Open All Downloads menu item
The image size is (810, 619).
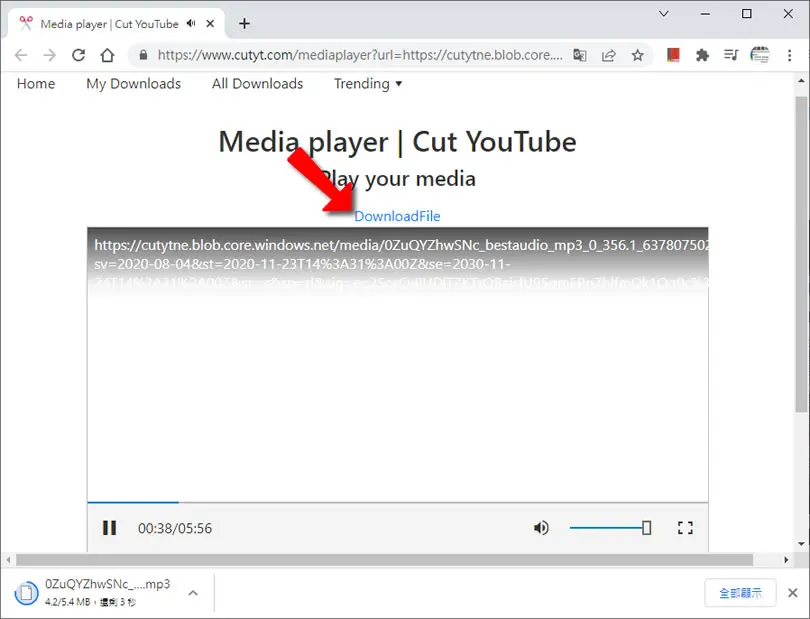[x=257, y=84]
